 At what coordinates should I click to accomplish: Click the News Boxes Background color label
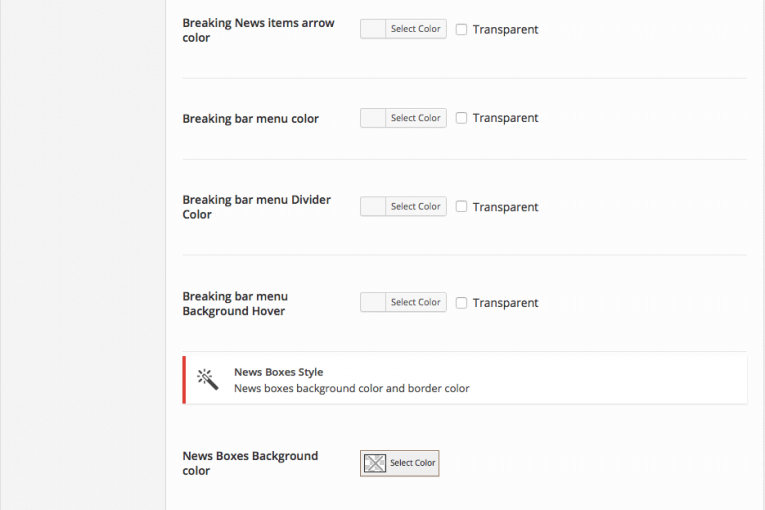pos(250,463)
